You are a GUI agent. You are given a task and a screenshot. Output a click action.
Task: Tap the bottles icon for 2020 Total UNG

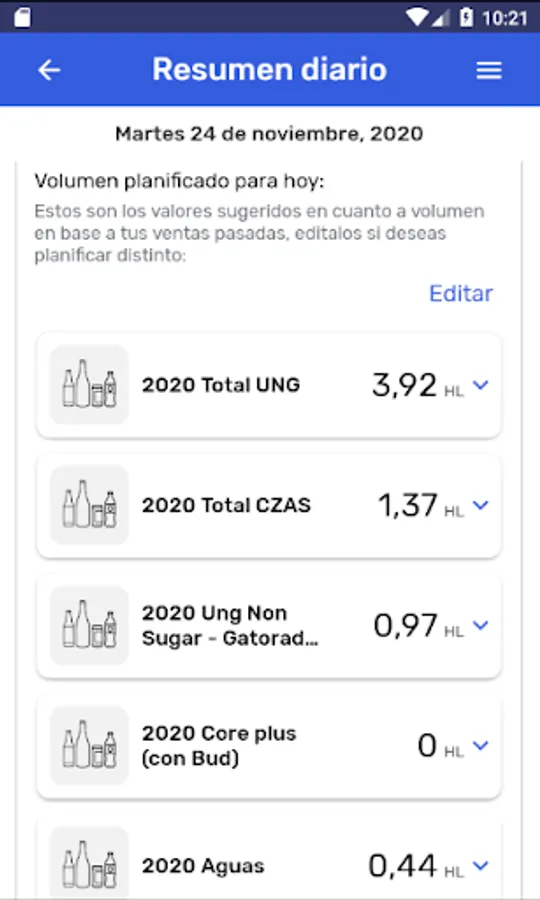(89, 385)
